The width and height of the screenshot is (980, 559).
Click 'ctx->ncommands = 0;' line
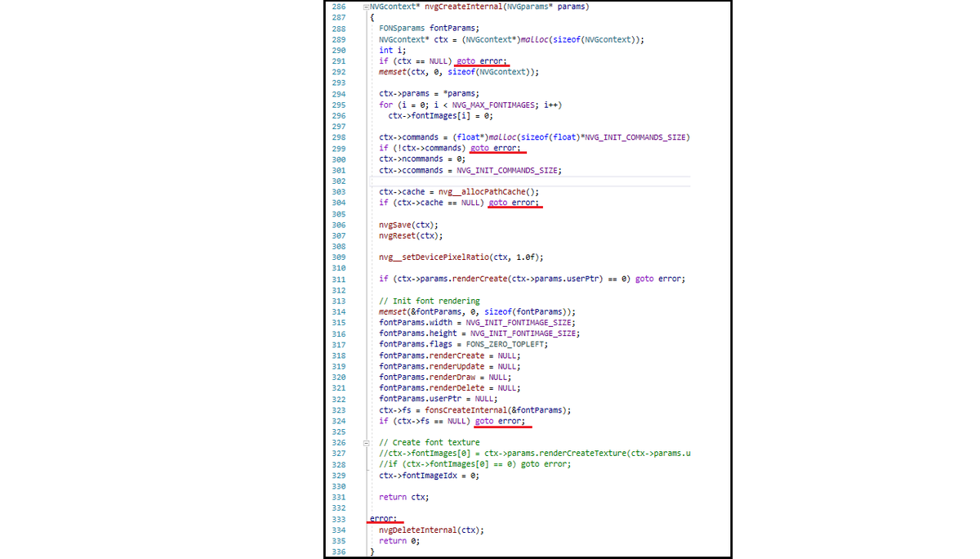pos(422,159)
